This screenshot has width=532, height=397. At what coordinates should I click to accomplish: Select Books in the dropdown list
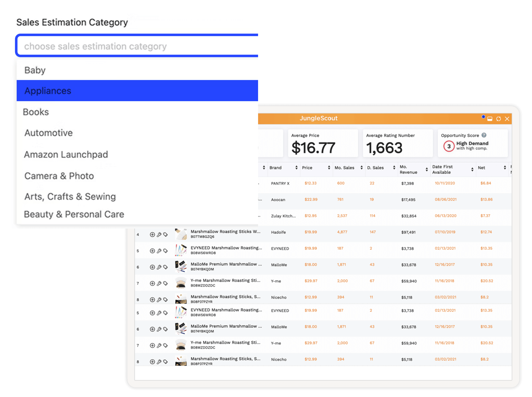[x=137, y=112]
